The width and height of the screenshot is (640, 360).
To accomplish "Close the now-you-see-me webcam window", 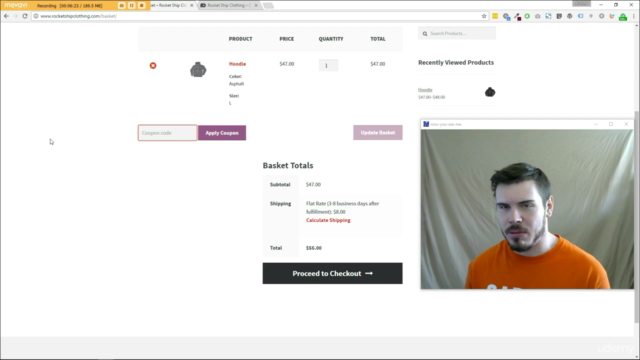I will coord(626,124).
